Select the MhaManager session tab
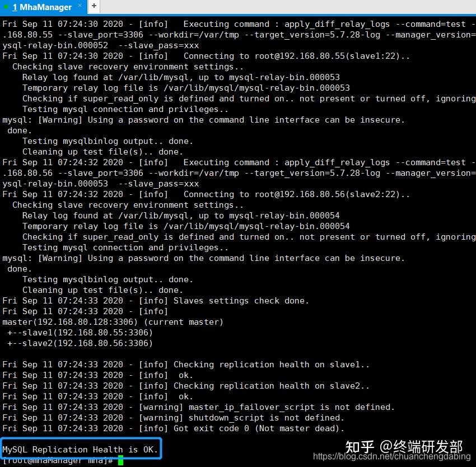 (x=42, y=7)
